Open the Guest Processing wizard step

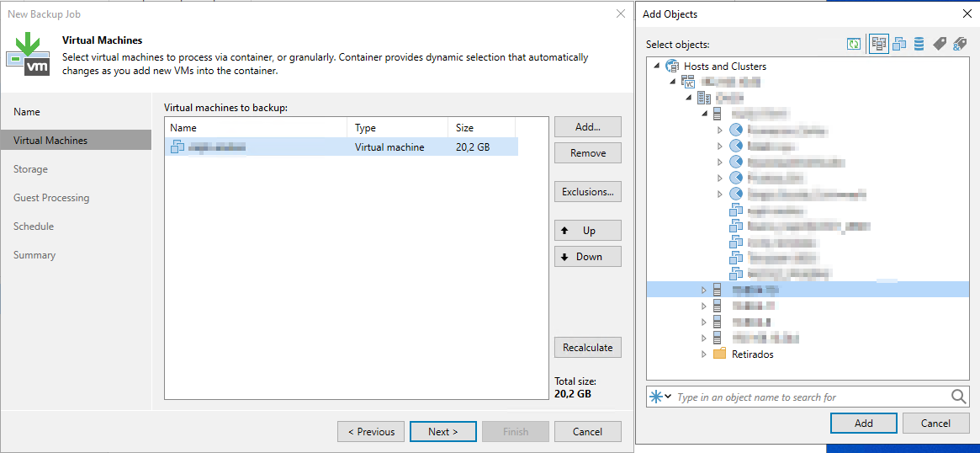(51, 198)
